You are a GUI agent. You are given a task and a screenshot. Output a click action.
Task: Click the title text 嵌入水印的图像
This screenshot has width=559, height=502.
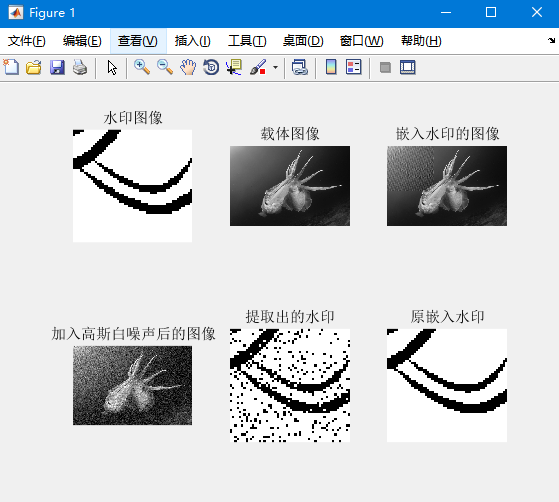tap(447, 134)
